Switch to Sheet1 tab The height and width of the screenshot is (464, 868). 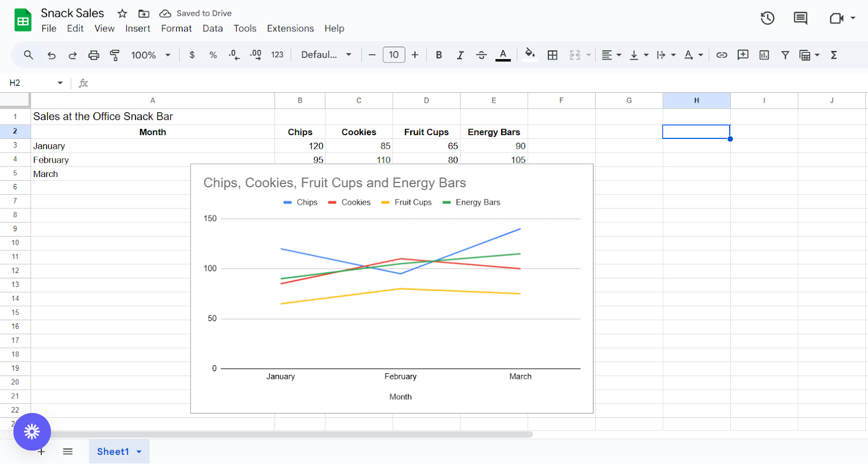tap(113, 452)
